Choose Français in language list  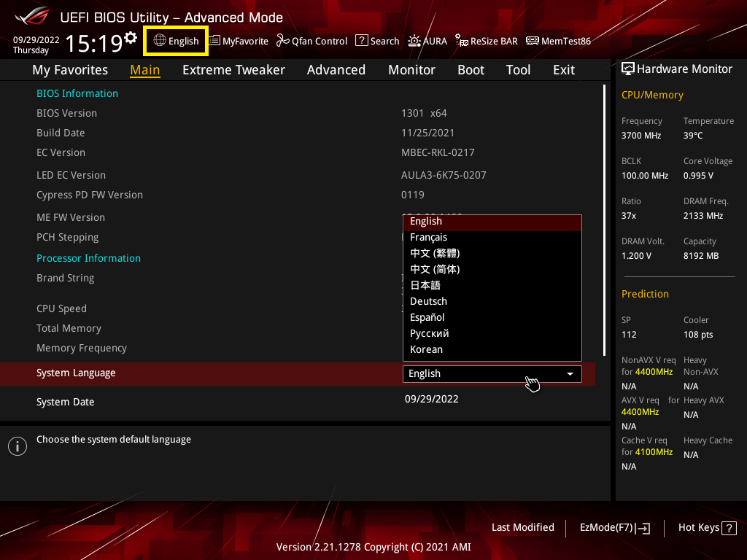[x=492, y=237]
